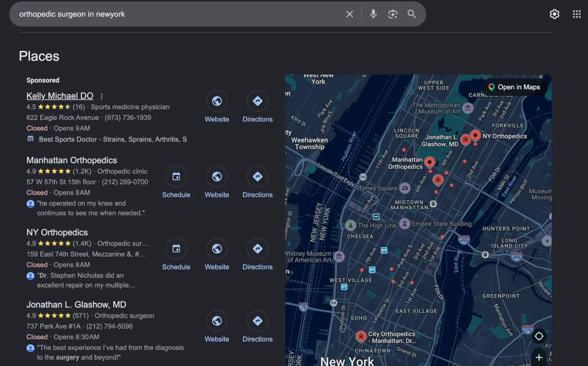
Task: Visit NY Orthopedics Website
Action: tap(217, 249)
